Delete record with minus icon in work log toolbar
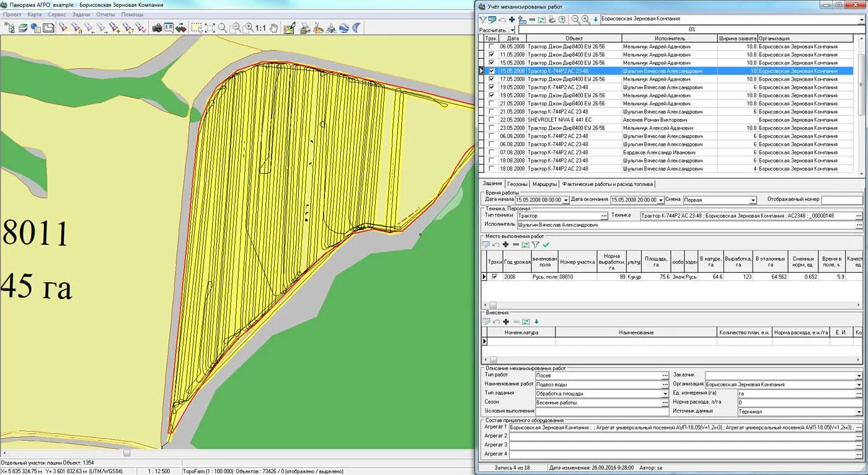 (x=532, y=20)
